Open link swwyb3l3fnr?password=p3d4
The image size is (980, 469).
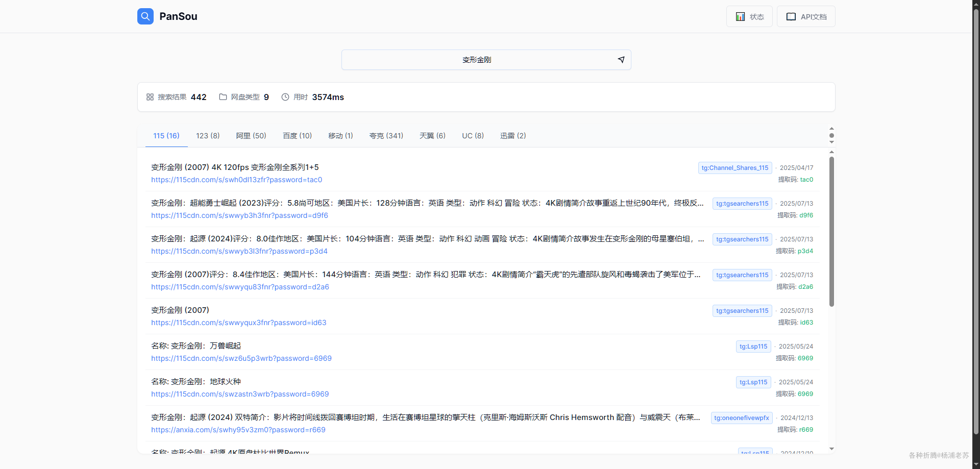239,251
